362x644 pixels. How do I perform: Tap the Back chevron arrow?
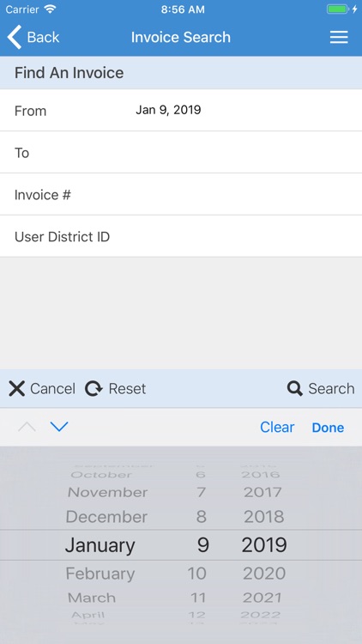[x=15, y=37]
